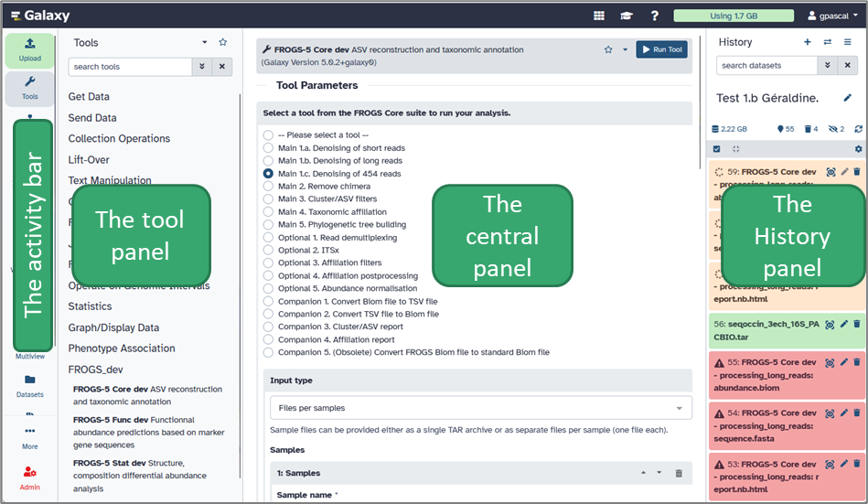Click the Datasets folder icon in activity bar
This screenshot has height=504, width=868.
click(x=30, y=384)
